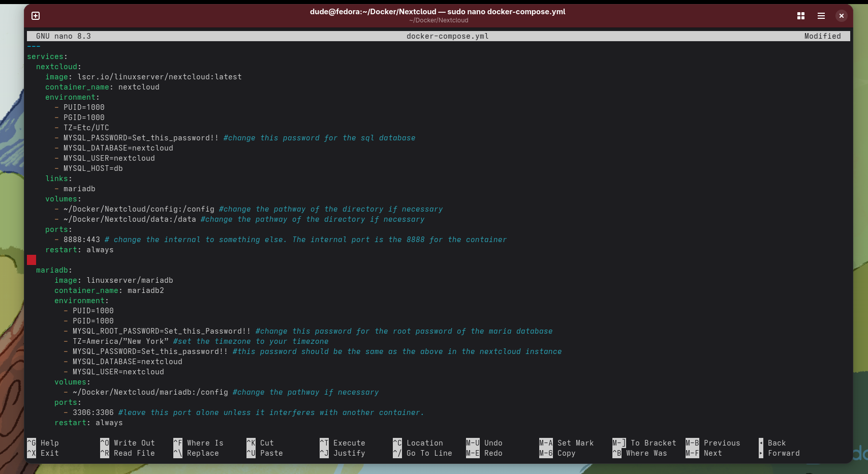Click the Go To Line shortcut

click(x=422, y=453)
